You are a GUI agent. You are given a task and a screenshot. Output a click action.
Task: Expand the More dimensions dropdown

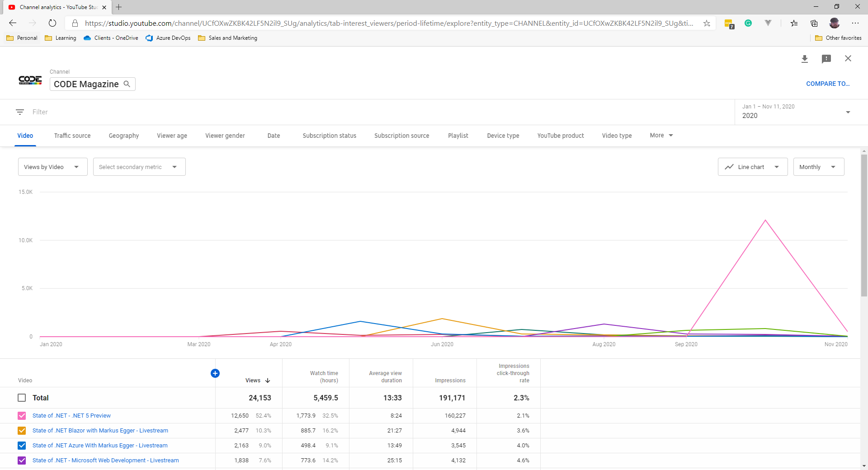(661, 136)
